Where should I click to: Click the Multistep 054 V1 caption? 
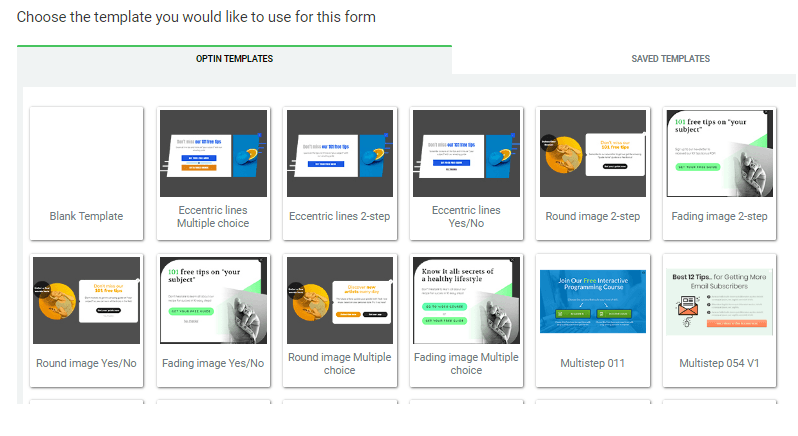click(x=719, y=363)
